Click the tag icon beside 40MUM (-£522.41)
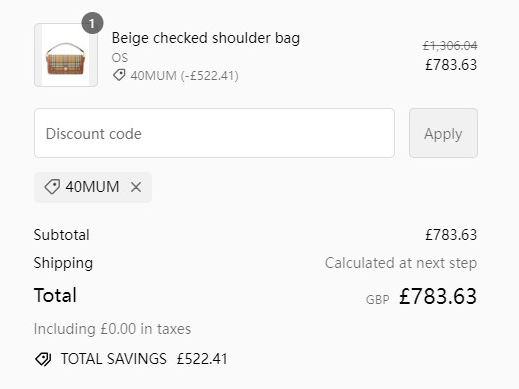Image resolution: width=519 pixels, height=389 pixels. (119, 75)
